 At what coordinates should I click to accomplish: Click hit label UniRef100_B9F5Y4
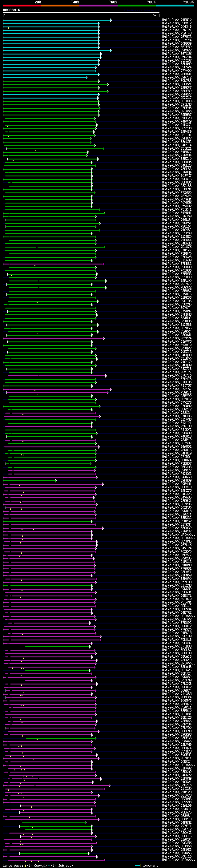pyautogui.click(x=177, y=67)
